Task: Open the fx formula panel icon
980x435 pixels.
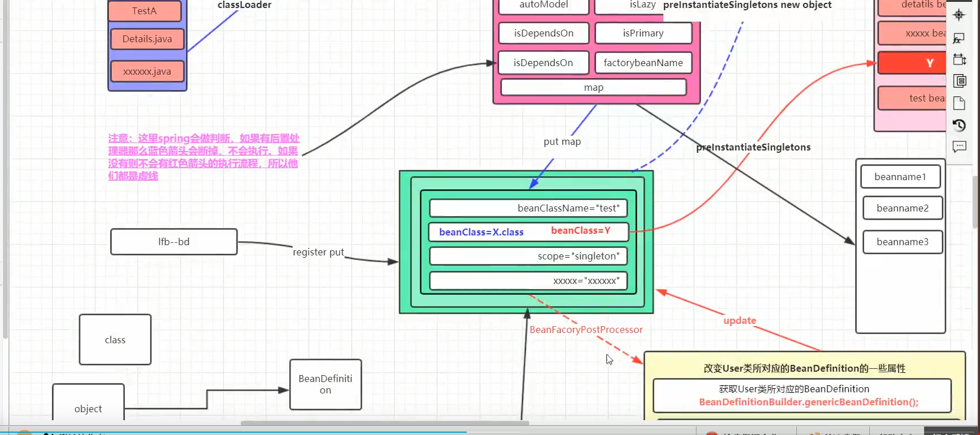Action: 959,38
